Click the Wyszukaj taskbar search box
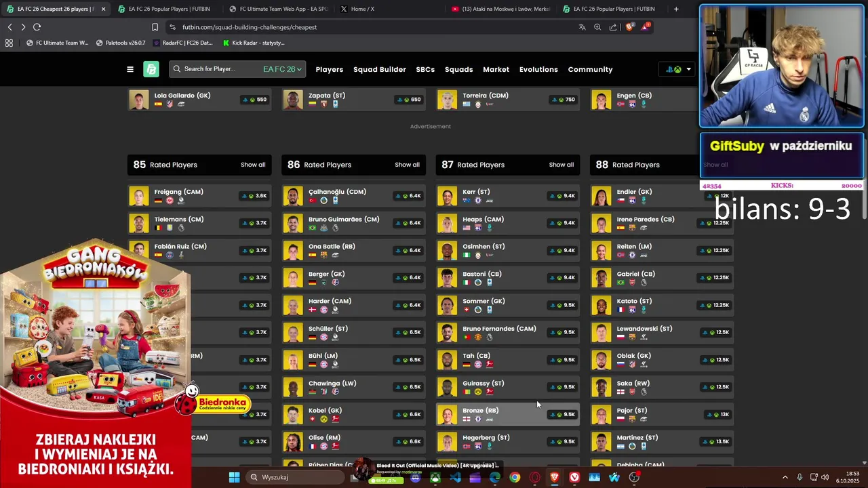868x488 pixels. pos(294,477)
